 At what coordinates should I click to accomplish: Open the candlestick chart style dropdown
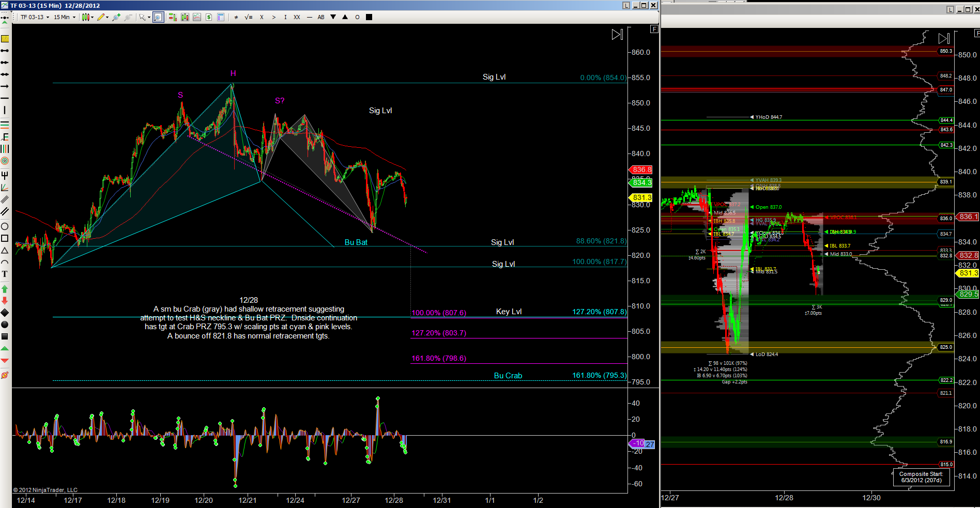[x=87, y=17]
